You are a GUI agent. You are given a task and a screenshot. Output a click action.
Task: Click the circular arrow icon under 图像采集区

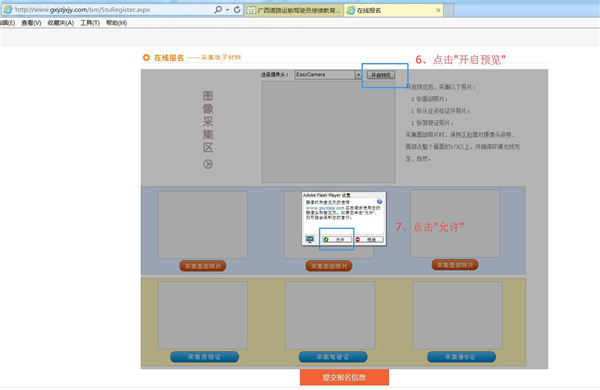tap(208, 164)
